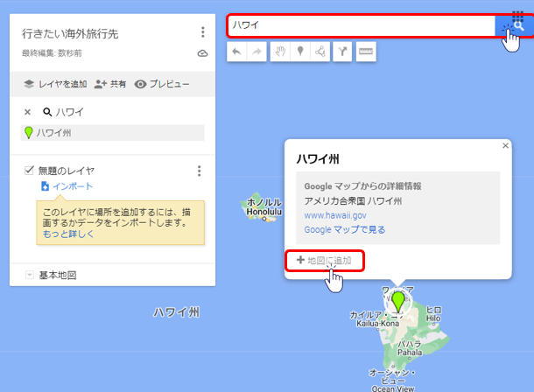
Task: Open map options three-dot menu
Action: (202, 32)
